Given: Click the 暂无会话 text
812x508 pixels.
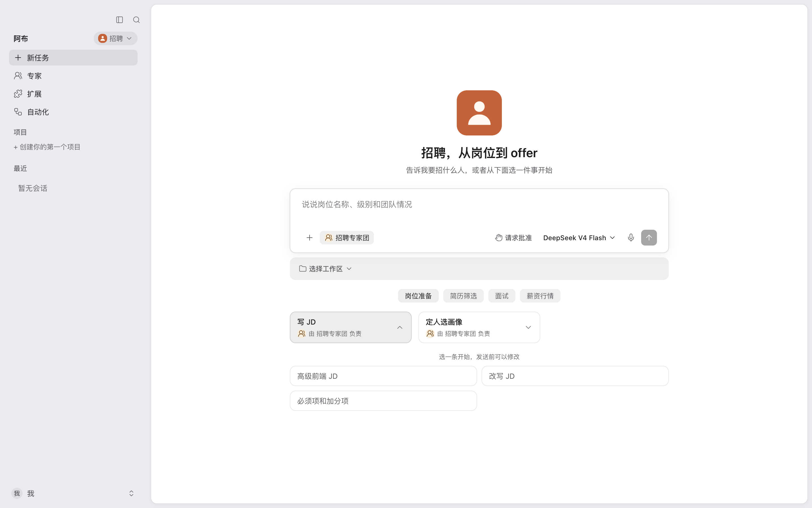Looking at the screenshot, I should pyautogui.click(x=32, y=189).
